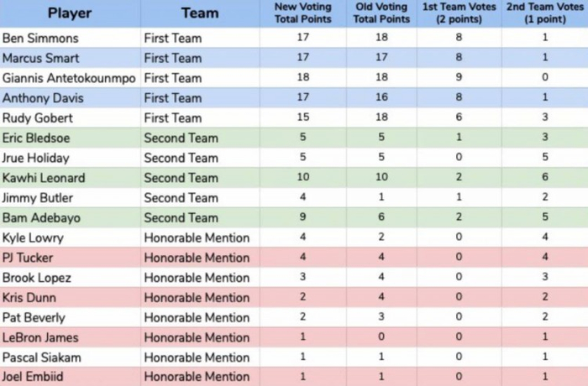Image resolution: width=588 pixels, height=386 pixels.
Task: Select the Bam Adebayo cell
Action: click(71, 218)
